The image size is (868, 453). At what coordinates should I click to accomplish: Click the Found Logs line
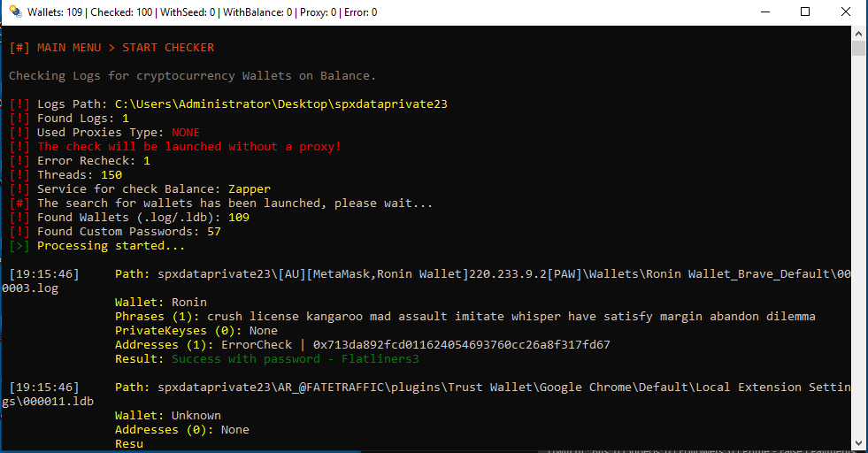coord(69,119)
